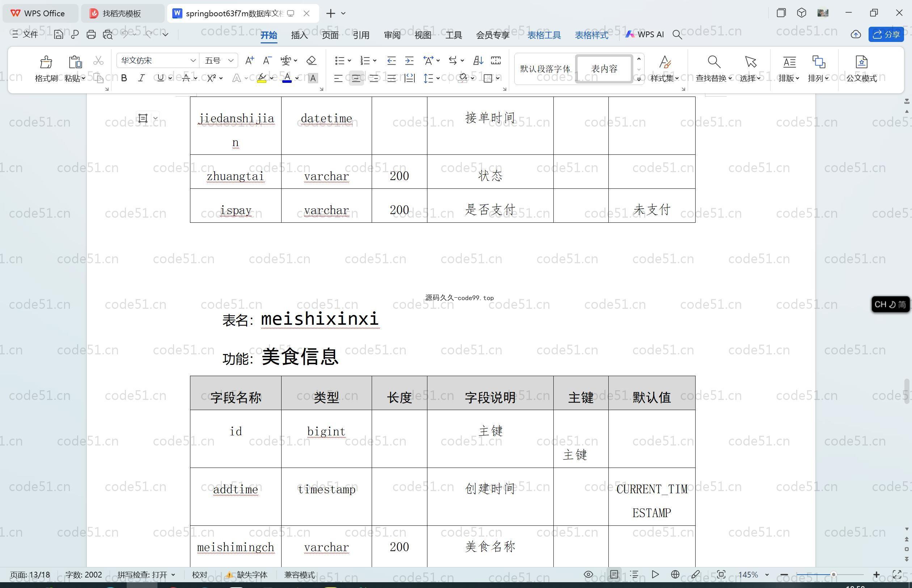Click the zoom slider handle

click(x=833, y=574)
